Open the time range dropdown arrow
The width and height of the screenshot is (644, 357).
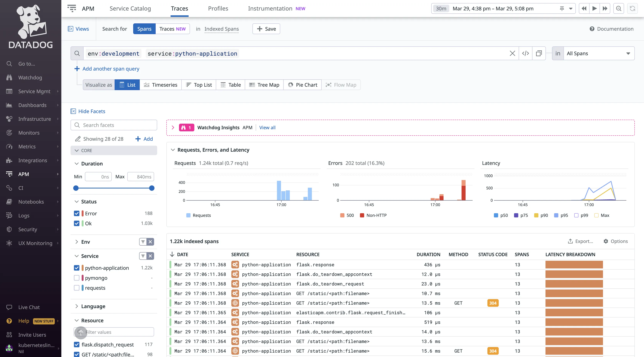[571, 8]
